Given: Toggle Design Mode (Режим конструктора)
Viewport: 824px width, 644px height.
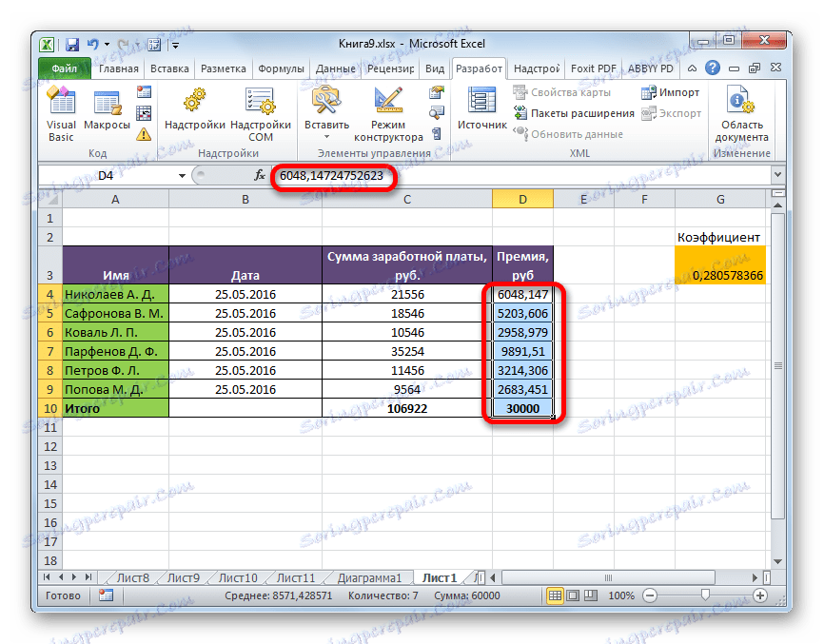Looking at the screenshot, I should [388, 114].
